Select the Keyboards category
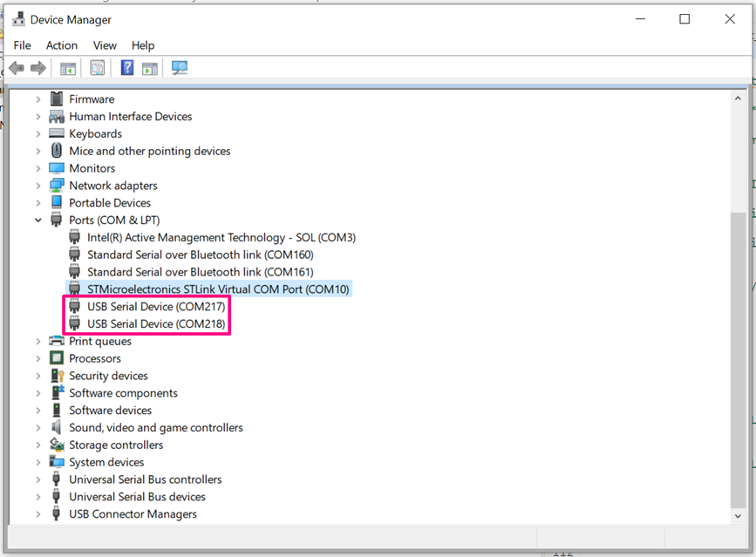 click(x=96, y=133)
